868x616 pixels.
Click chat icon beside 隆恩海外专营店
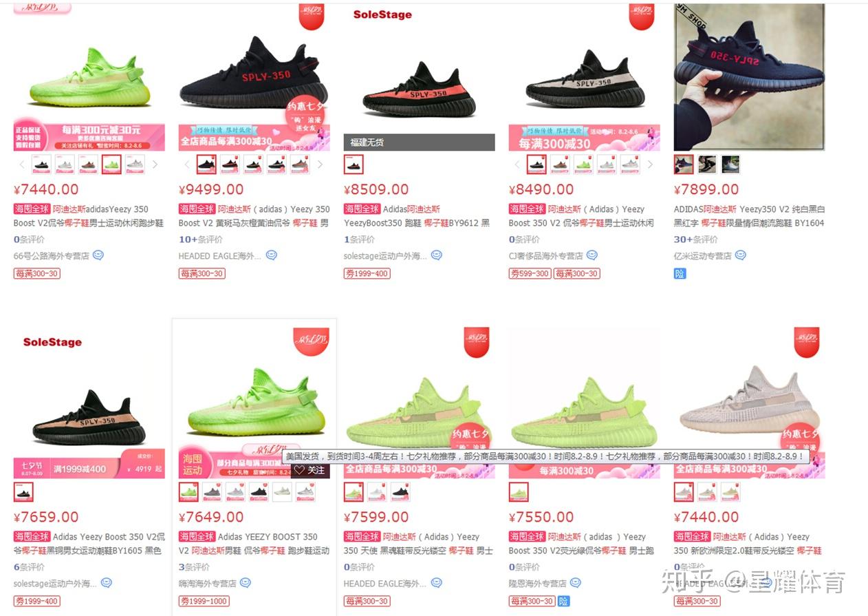click(576, 583)
